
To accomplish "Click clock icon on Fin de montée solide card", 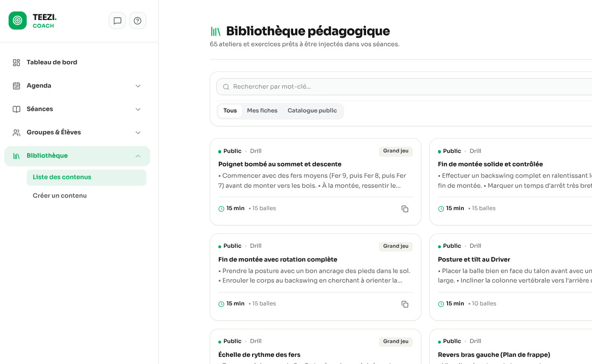I will tap(441, 209).
